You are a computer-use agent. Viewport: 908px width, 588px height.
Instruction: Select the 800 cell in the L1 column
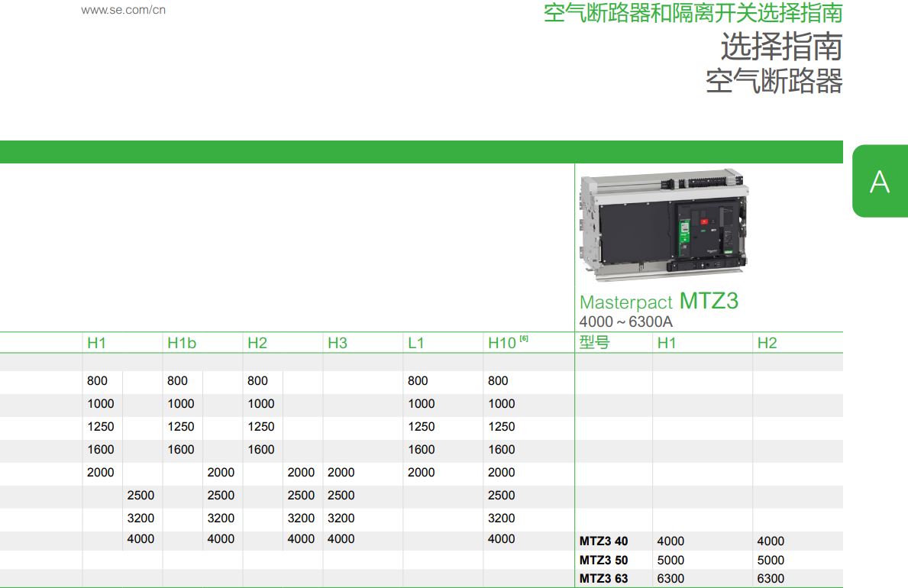[418, 380]
